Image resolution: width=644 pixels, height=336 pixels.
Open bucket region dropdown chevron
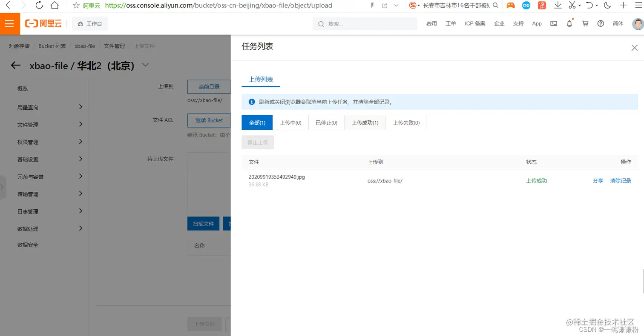[x=145, y=65]
